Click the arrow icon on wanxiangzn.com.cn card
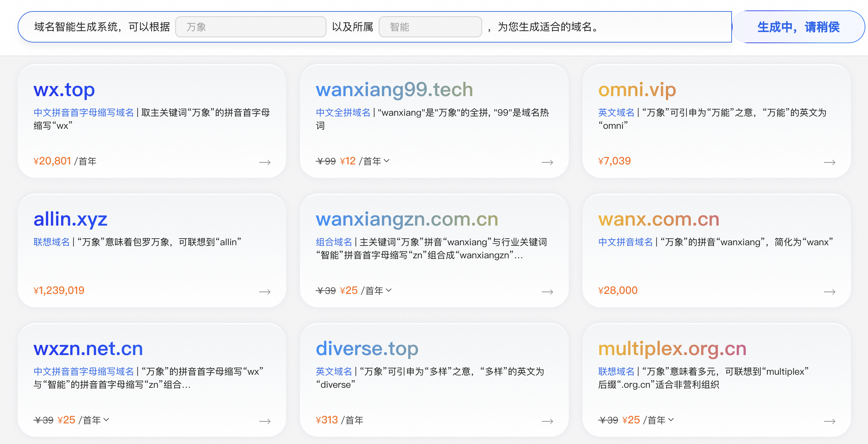 point(547,292)
